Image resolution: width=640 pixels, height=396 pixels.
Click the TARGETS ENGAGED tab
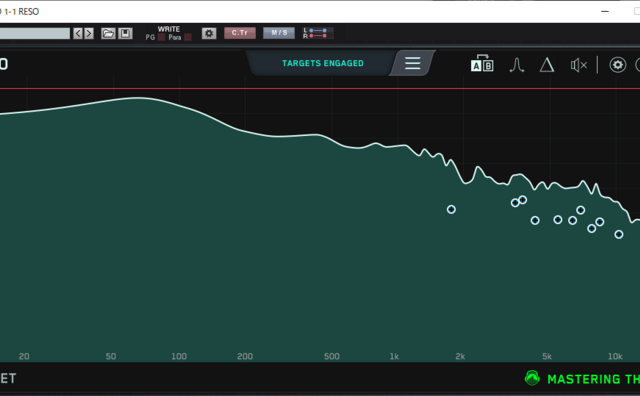coord(322,63)
